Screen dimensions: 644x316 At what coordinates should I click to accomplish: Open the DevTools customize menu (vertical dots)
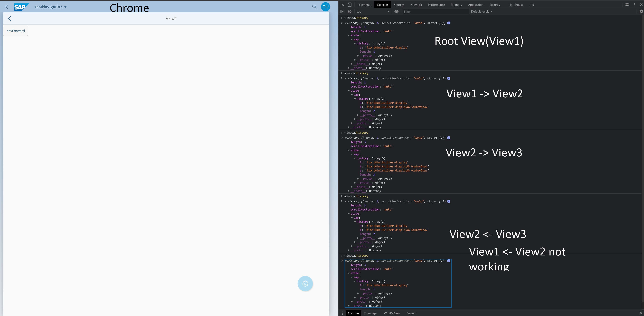[x=634, y=5]
